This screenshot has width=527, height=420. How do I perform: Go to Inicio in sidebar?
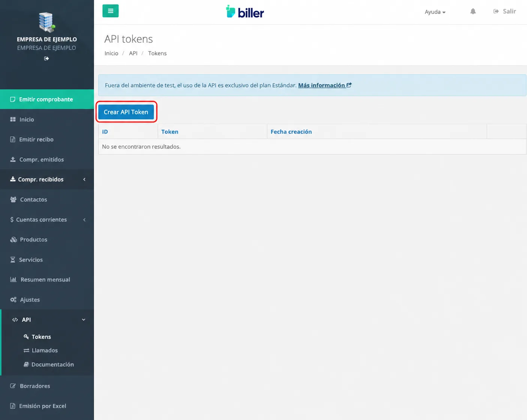point(47,119)
